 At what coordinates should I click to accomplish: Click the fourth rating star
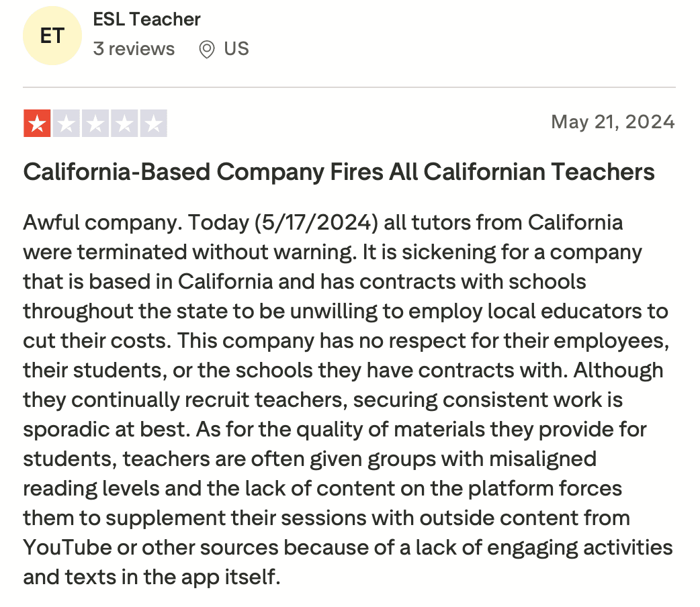coord(125,124)
